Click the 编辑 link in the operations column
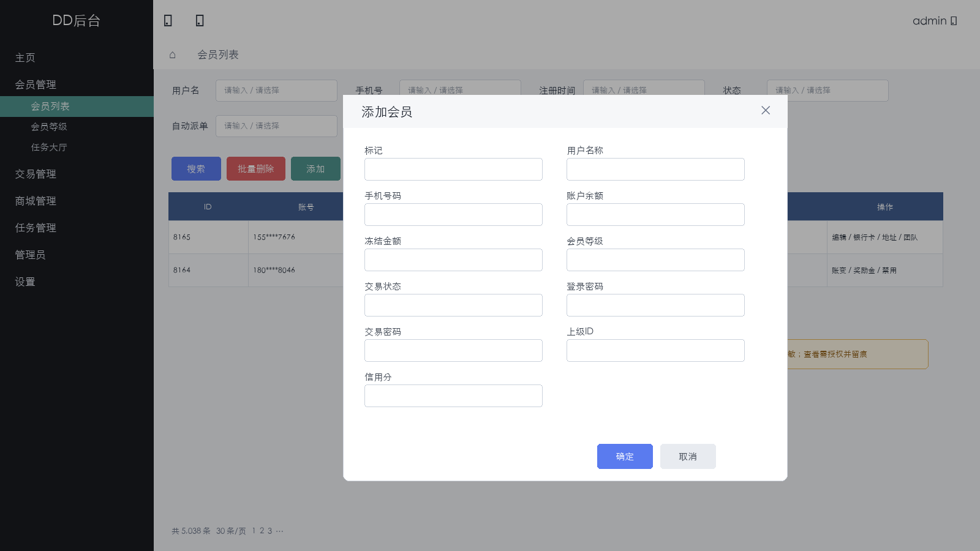The width and height of the screenshot is (980, 551). pyautogui.click(x=839, y=238)
